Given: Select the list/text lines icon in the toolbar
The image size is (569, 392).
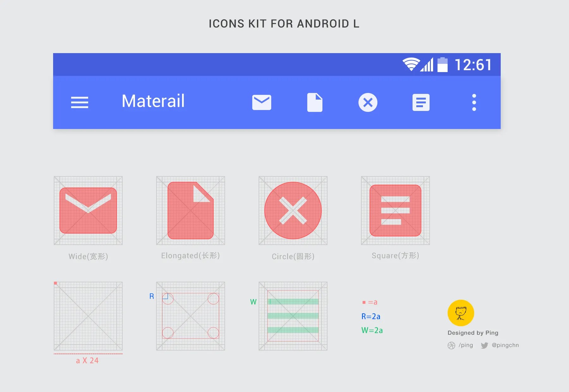Looking at the screenshot, I should pyautogui.click(x=421, y=102).
